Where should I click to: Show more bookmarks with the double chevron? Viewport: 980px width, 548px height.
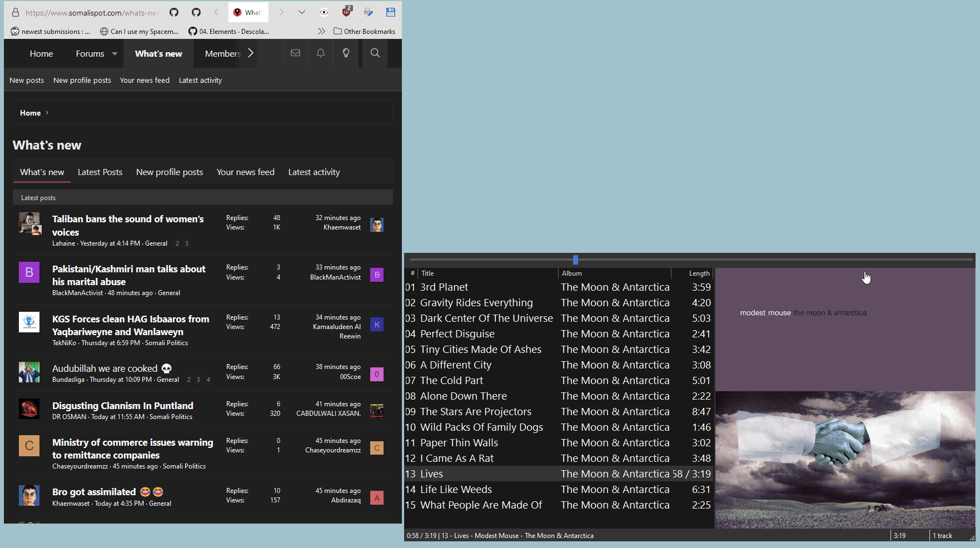(321, 31)
